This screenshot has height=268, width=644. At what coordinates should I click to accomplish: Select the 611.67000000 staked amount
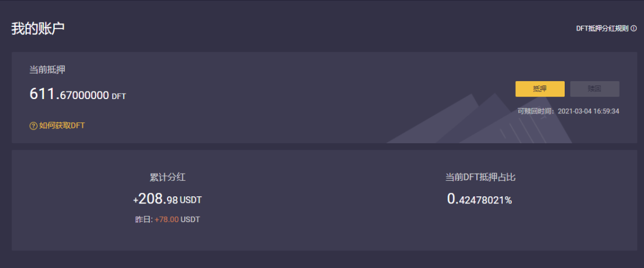pos(69,94)
